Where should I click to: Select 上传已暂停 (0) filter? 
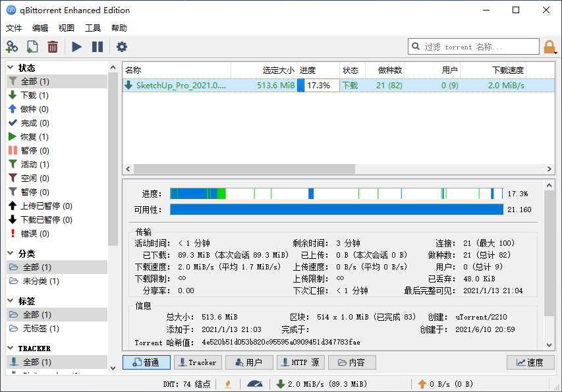coord(57,206)
